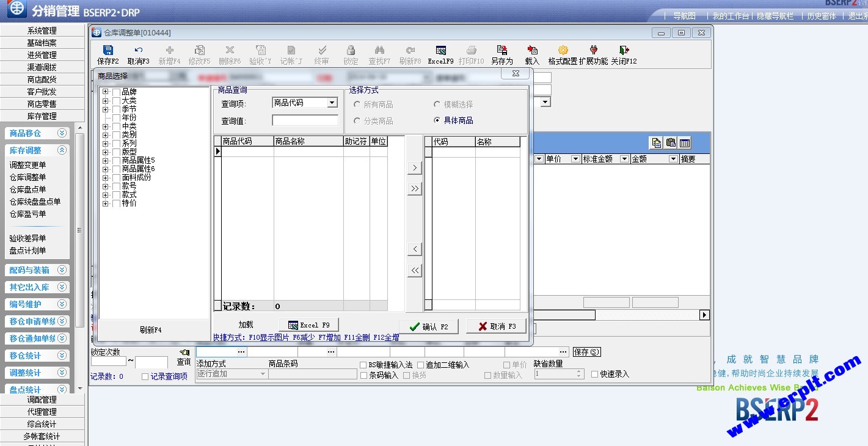The image size is (868, 446).
Task: Enable 条码输入 checkbox
Action: pos(363,375)
